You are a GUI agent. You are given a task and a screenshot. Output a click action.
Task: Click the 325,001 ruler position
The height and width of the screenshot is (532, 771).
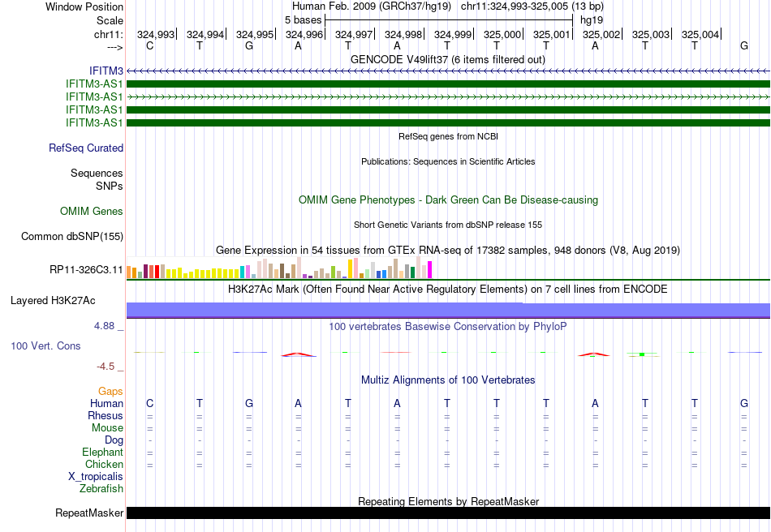(x=552, y=34)
